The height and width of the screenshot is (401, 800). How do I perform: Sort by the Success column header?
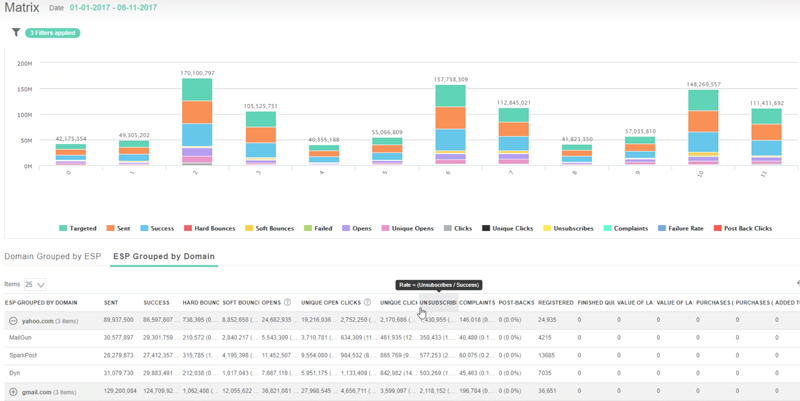click(x=156, y=303)
